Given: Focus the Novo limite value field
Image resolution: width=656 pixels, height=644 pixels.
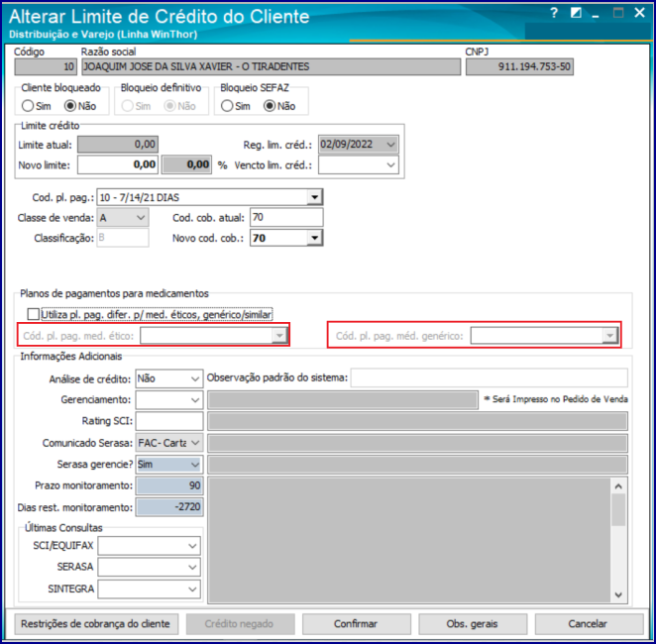Looking at the screenshot, I should [118, 164].
